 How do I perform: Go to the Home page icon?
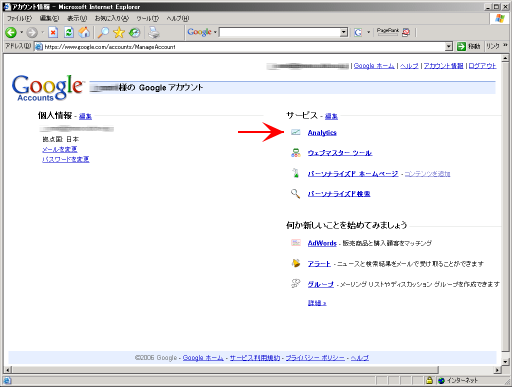pos(84,32)
